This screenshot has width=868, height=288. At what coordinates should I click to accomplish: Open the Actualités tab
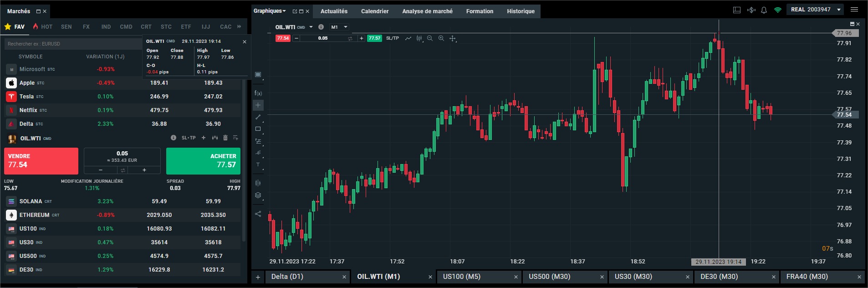334,11
